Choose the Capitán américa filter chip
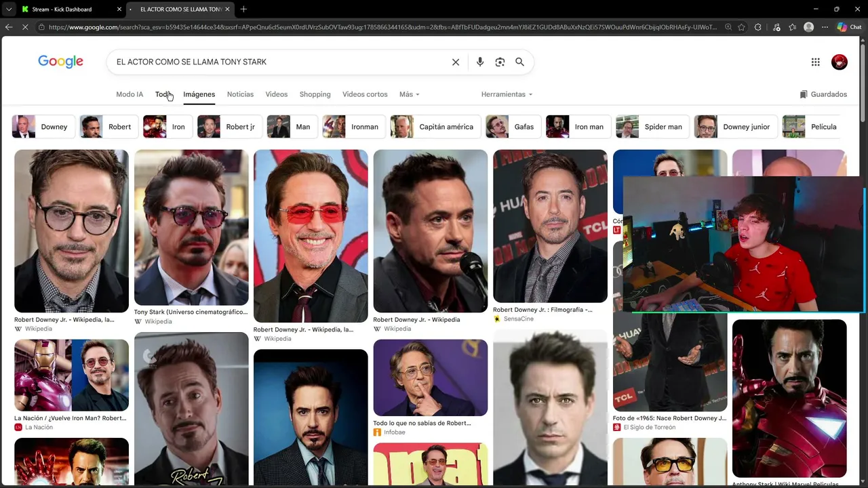Image resolution: width=868 pixels, height=488 pixels. click(436, 127)
